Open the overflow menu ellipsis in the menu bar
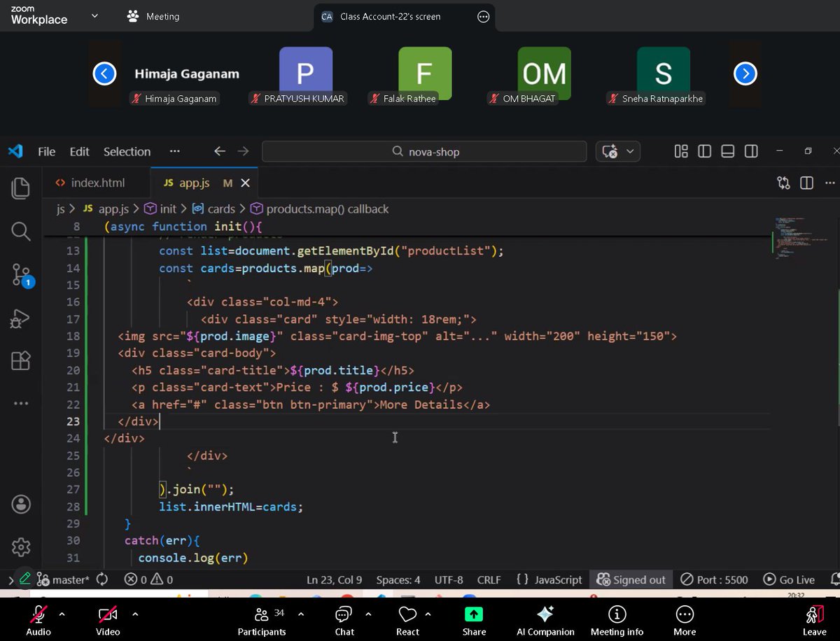 [x=175, y=151]
